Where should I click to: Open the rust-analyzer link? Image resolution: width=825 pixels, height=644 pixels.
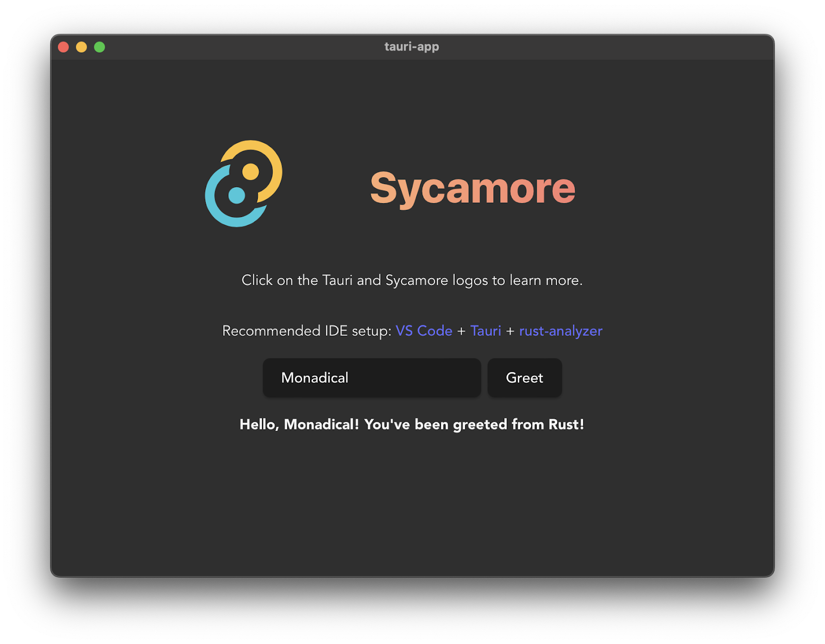coord(560,331)
